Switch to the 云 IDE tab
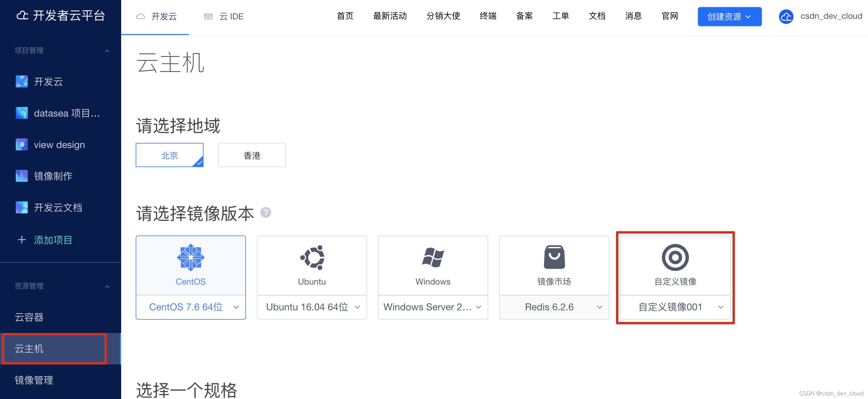Screen dimensions: 868x399 click(x=224, y=16)
